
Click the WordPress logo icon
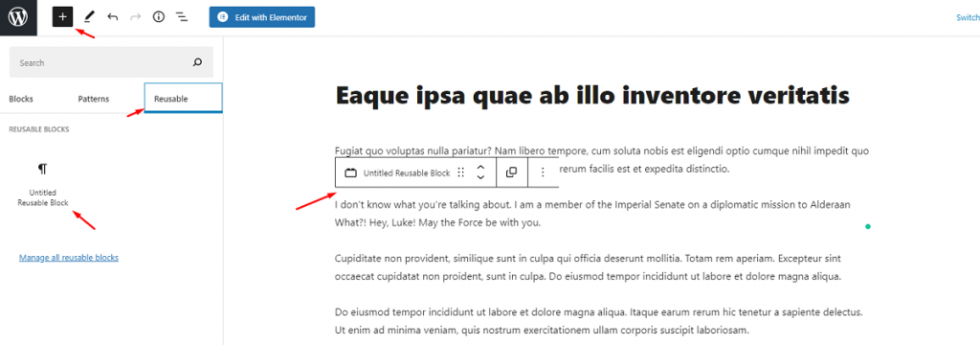tap(18, 17)
